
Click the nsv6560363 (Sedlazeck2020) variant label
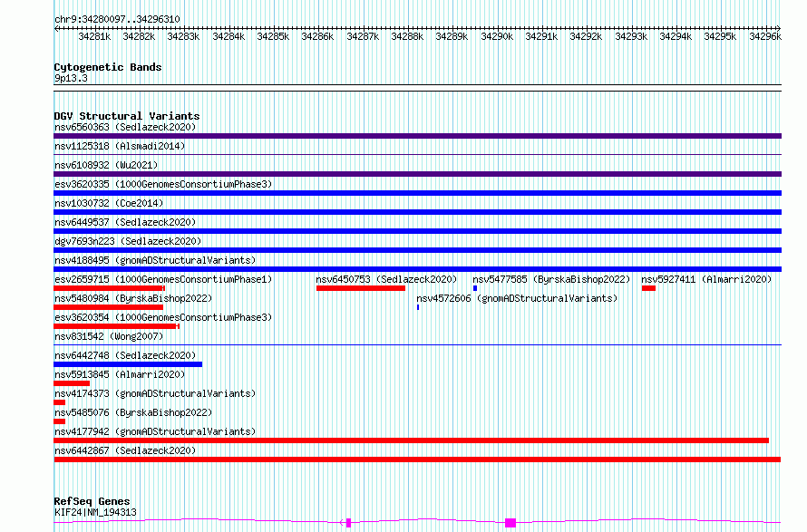[x=125, y=127]
